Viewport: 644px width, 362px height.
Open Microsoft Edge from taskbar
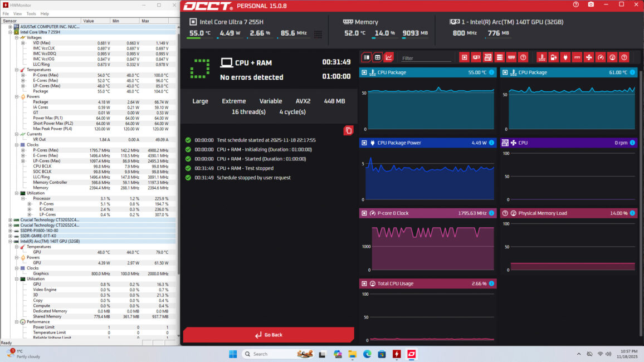click(367, 354)
